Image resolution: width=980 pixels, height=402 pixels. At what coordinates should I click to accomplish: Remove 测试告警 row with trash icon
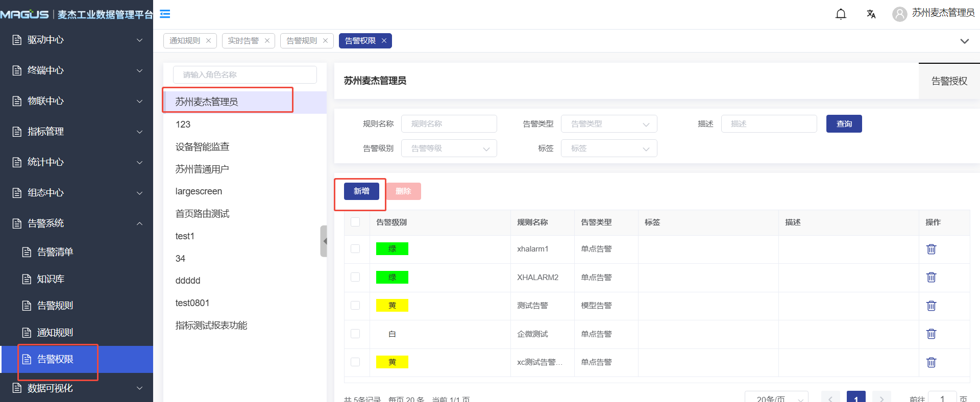(931, 306)
